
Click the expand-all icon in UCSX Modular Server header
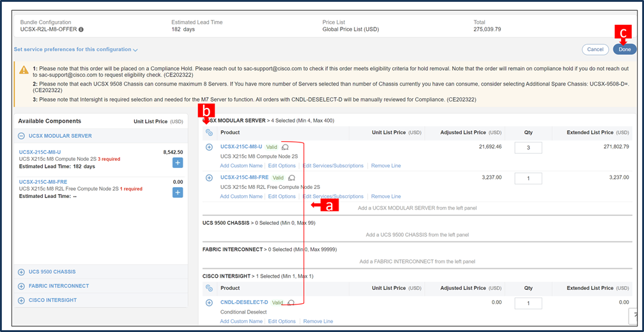[209, 132]
